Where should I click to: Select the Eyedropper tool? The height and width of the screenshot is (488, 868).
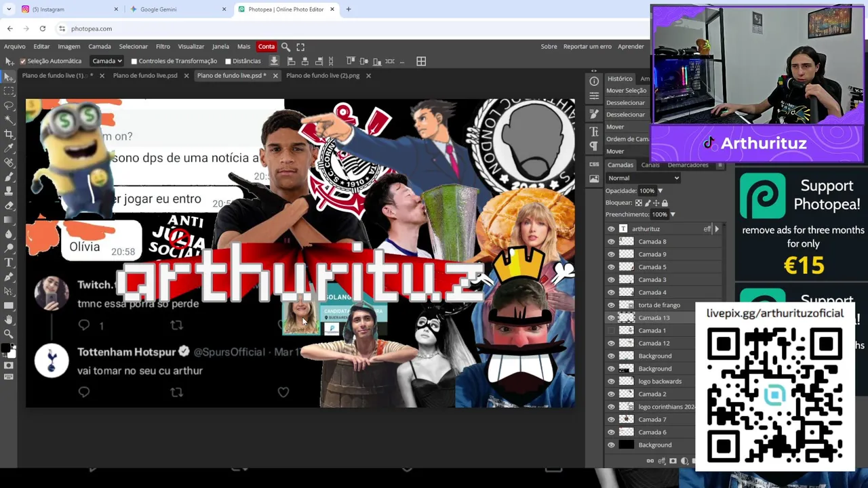click(x=9, y=148)
